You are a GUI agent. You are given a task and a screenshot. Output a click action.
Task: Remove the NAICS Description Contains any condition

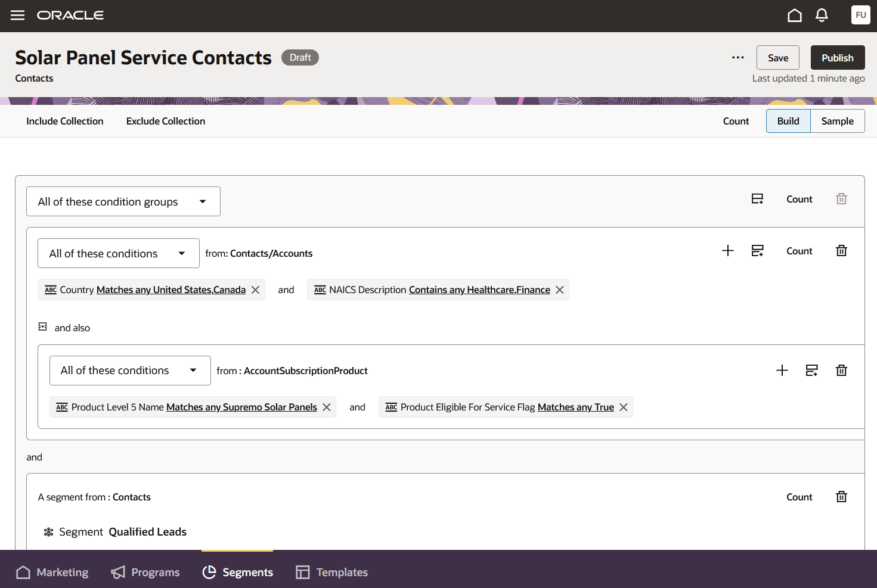click(x=559, y=290)
